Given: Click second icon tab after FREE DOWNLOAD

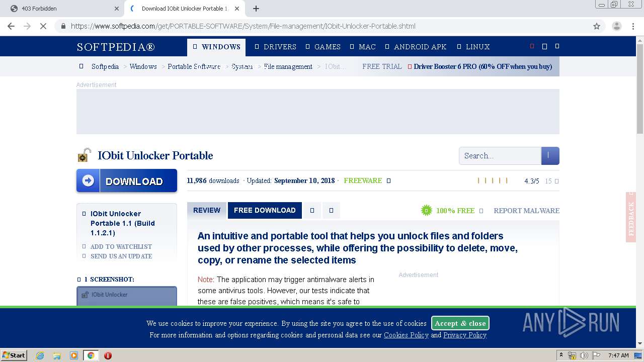Looking at the screenshot, I should tap(331, 210).
